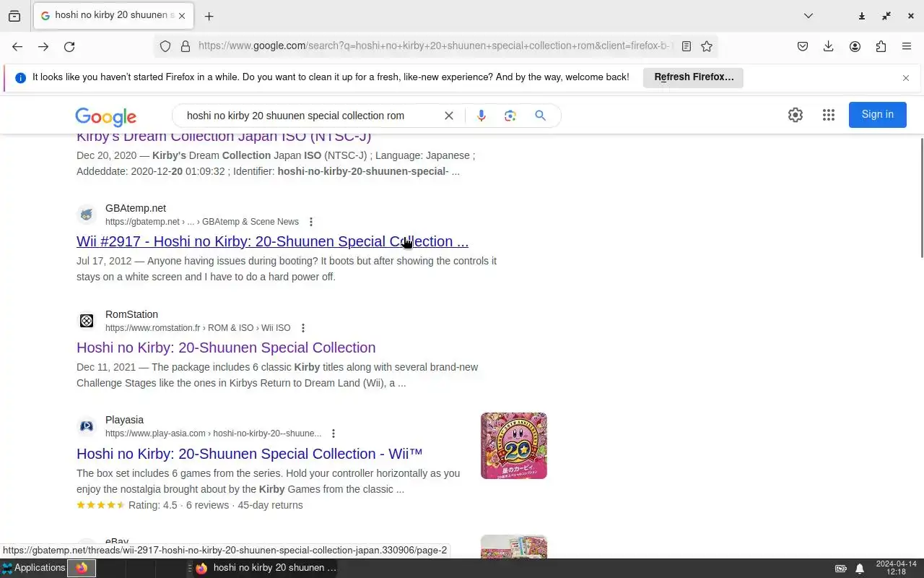The height and width of the screenshot is (578, 924).
Task: Click title bar download arrow icon
Action: (862, 16)
